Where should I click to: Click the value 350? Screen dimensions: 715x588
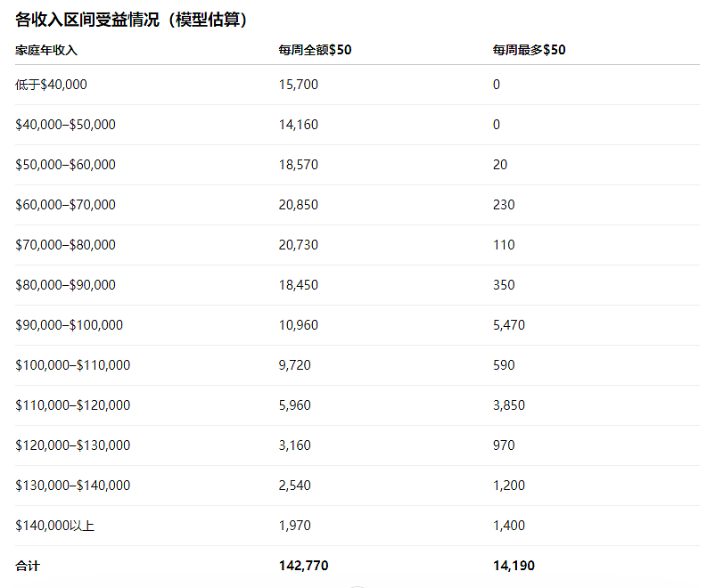pyautogui.click(x=504, y=285)
